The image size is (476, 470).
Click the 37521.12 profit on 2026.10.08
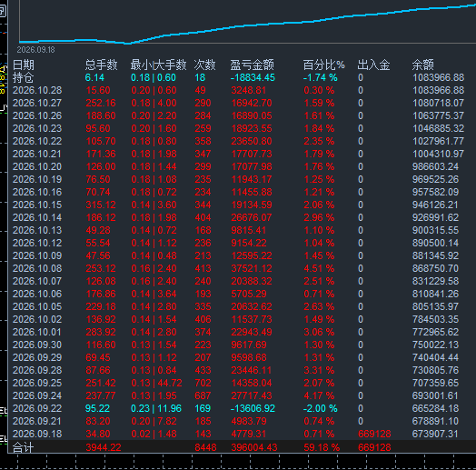coord(252,268)
